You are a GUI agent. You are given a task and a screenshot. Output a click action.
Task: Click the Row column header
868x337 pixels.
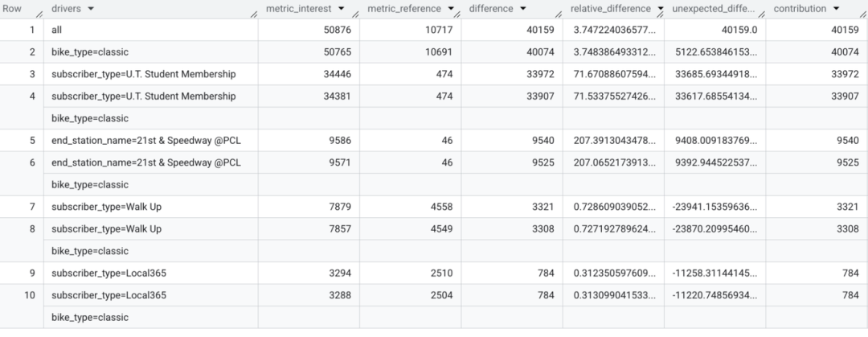click(12, 9)
